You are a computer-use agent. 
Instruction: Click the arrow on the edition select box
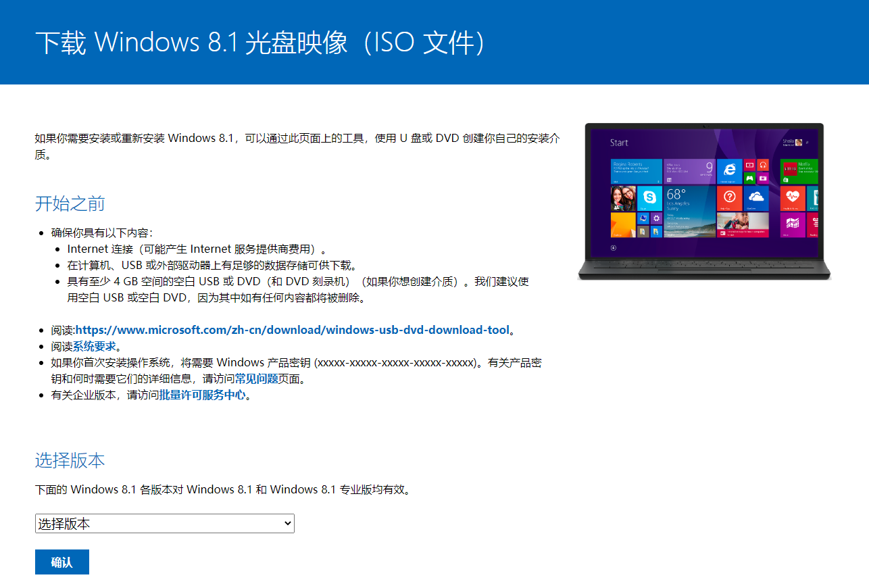(x=288, y=524)
